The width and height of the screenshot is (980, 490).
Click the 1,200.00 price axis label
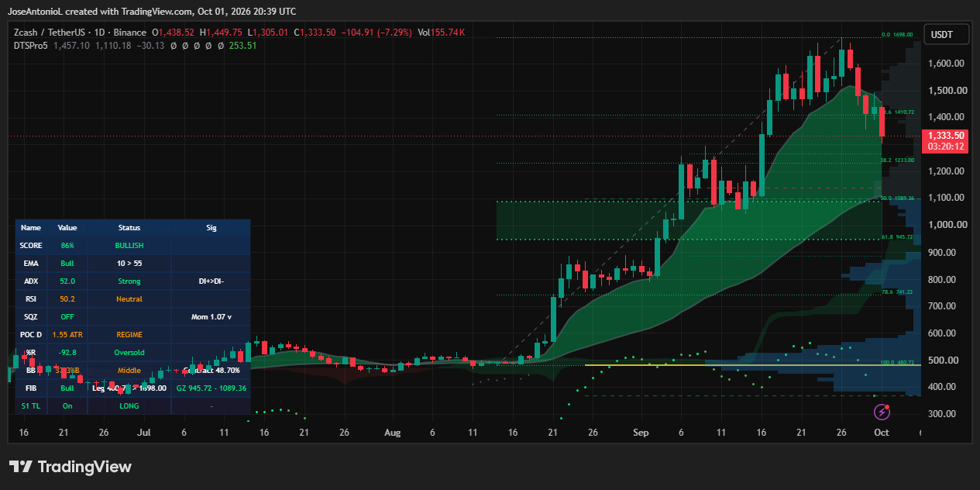pyautogui.click(x=945, y=171)
